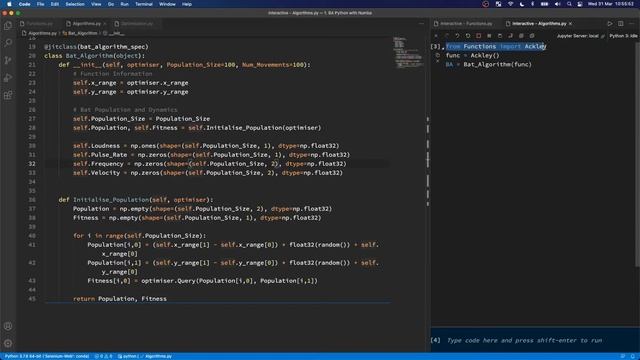Delete cell 3 with its small X icon
640x360 pixels.
point(438,62)
